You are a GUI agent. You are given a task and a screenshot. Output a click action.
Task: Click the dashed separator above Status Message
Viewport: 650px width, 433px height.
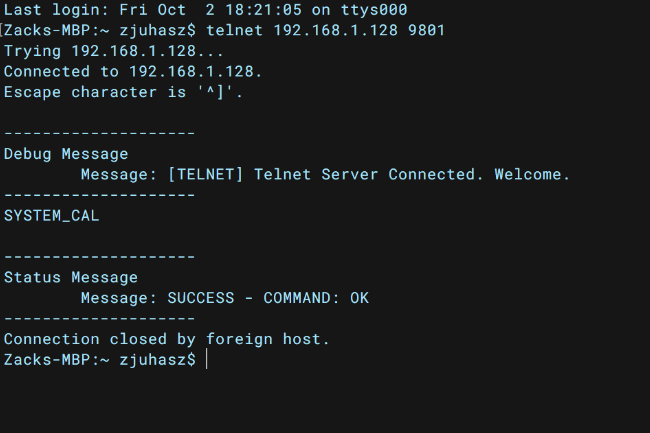(x=99, y=257)
